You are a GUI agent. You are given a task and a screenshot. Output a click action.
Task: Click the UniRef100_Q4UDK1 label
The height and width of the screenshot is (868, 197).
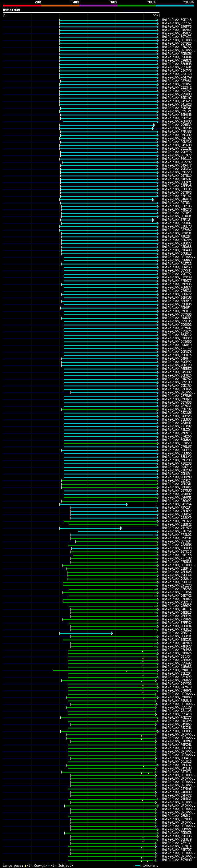177,799
